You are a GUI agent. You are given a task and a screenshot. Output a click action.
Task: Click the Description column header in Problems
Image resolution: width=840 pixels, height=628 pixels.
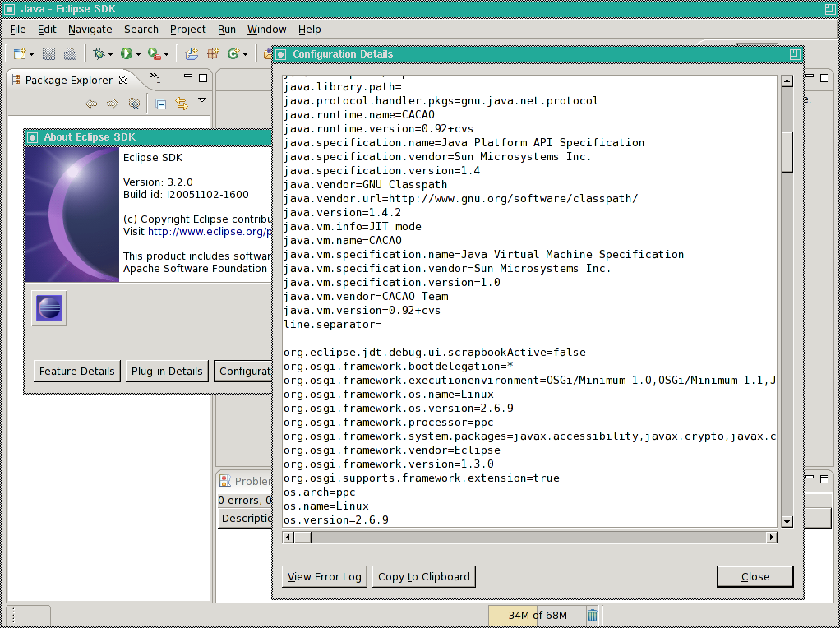pyautogui.click(x=246, y=518)
